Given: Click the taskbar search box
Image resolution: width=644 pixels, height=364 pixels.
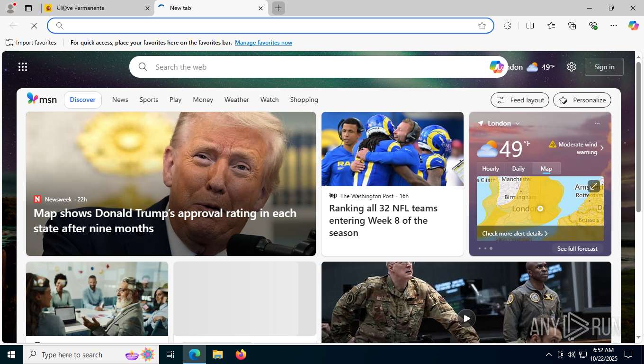Looking at the screenshot, I should (x=91, y=355).
